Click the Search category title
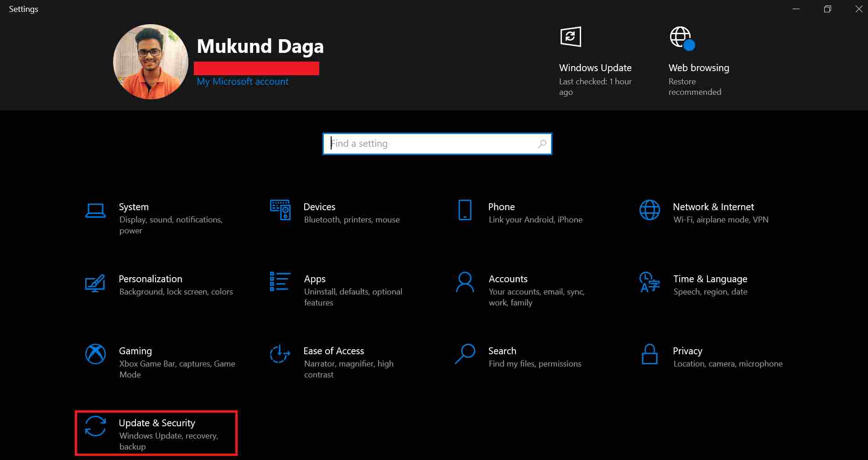The image size is (868, 460). pos(502,351)
